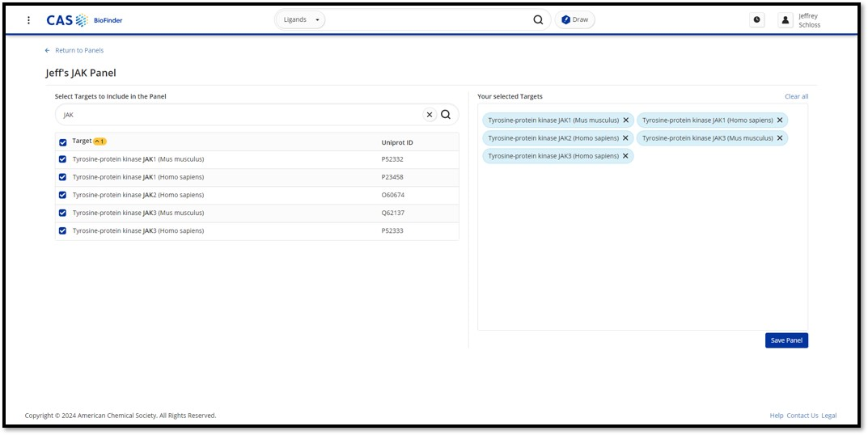The width and height of the screenshot is (868, 435).
Task: Uncheck JAK1 (Mus musculus) row checkbox
Action: (x=62, y=159)
